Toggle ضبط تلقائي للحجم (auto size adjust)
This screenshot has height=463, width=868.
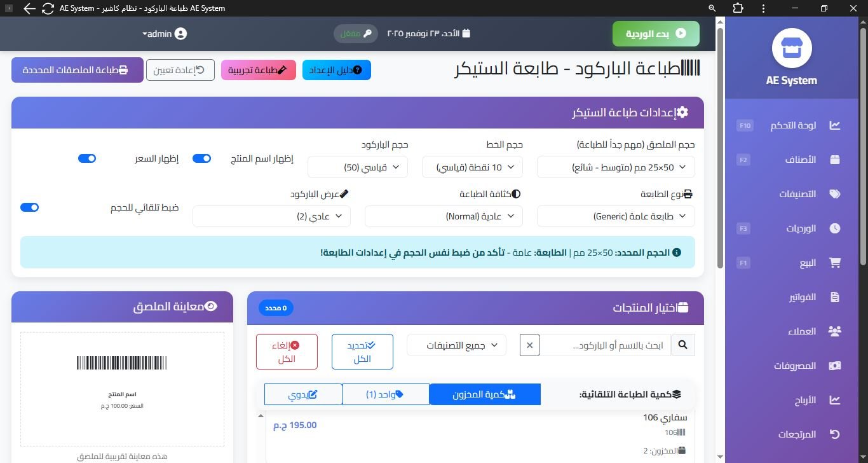29,207
